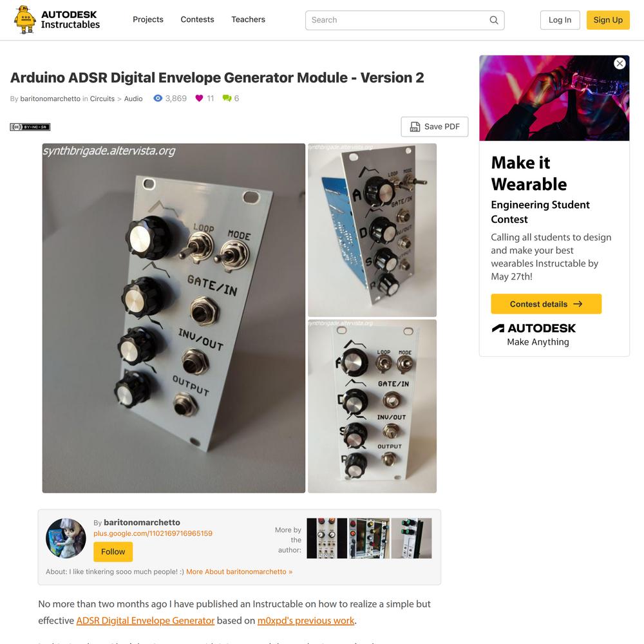Go to the Teachers page
The height and width of the screenshot is (644, 644).
[248, 19]
